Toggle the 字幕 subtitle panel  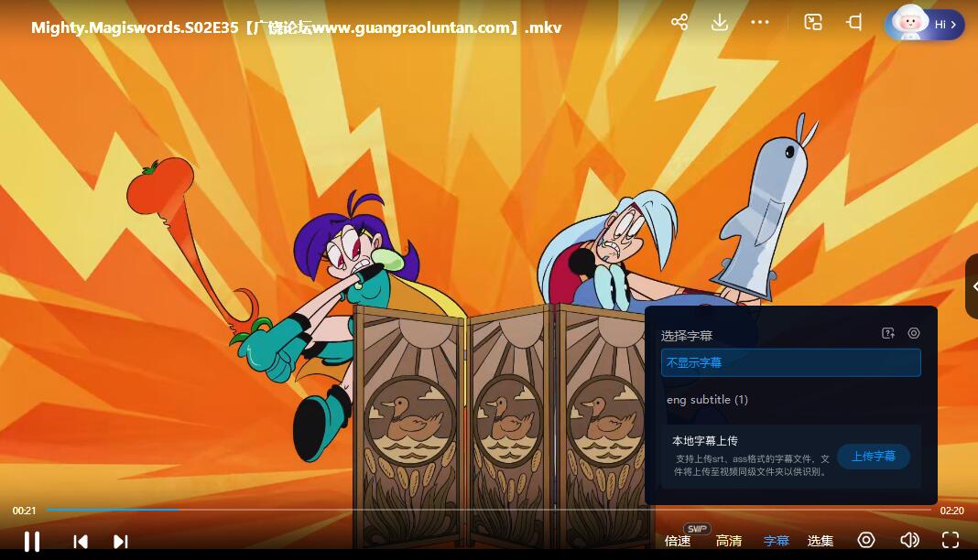pyautogui.click(x=777, y=541)
